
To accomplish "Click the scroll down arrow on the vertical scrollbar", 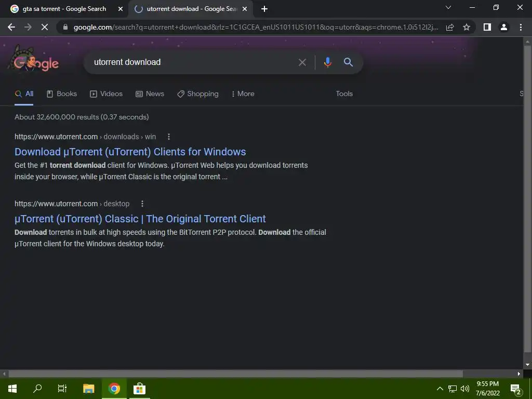I will coord(527,365).
